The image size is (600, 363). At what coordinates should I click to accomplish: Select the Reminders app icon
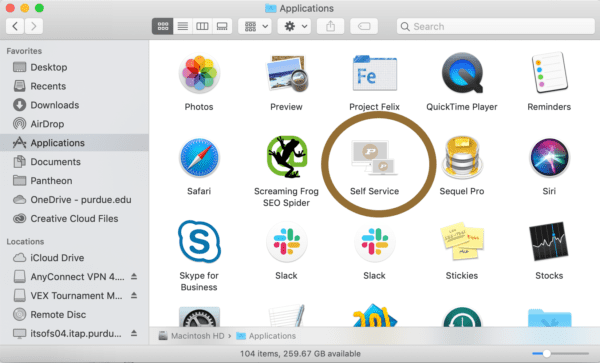click(x=549, y=73)
